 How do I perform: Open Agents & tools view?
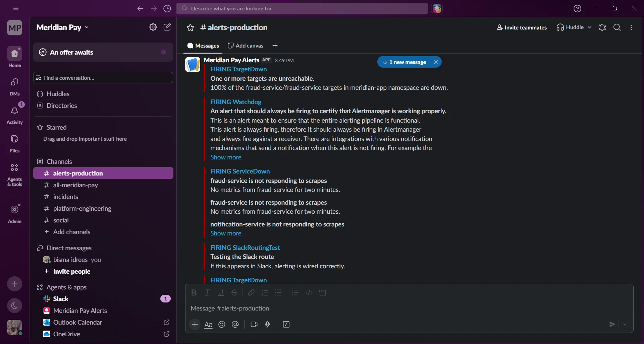pyautogui.click(x=15, y=175)
